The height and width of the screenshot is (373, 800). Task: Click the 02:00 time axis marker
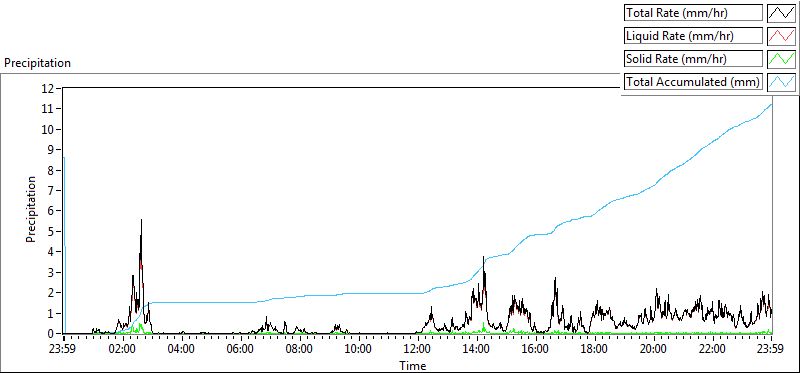tap(122, 350)
